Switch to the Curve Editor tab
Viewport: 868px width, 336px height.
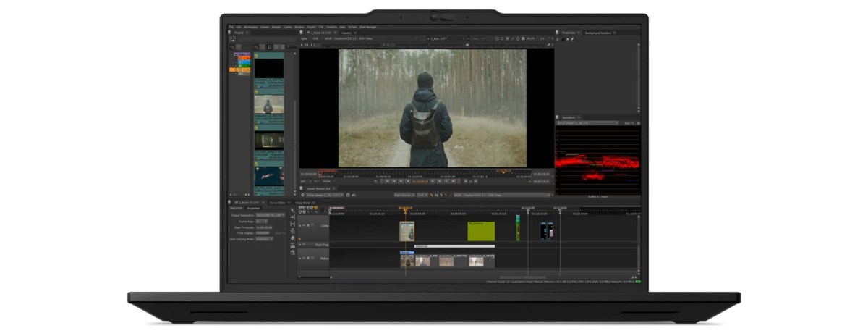[278, 203]
